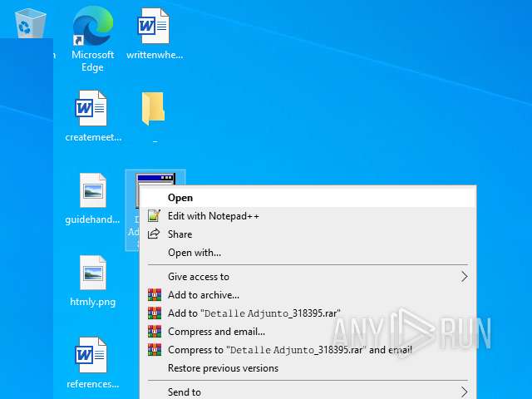Expand the Send to submenu arrow

pyautogui.click(x=464, y=392)
